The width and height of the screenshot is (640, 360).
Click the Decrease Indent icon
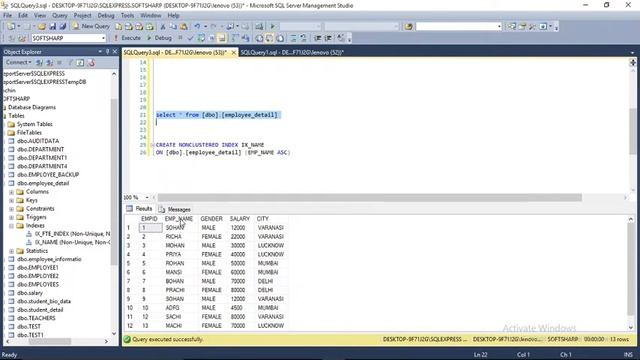pyautogui.click(x=318, y=38)
